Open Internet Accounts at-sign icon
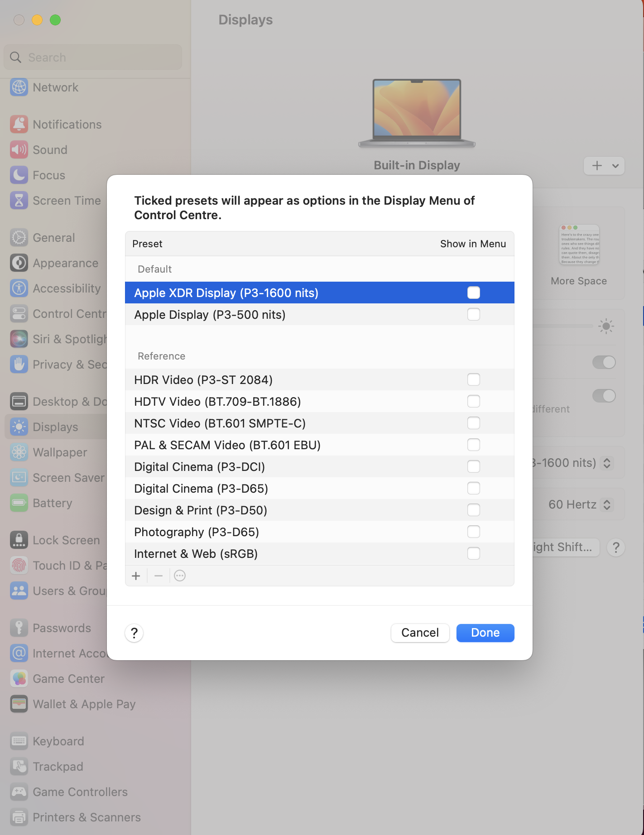The width and height of the screenshot is (644, 835). 19,653
